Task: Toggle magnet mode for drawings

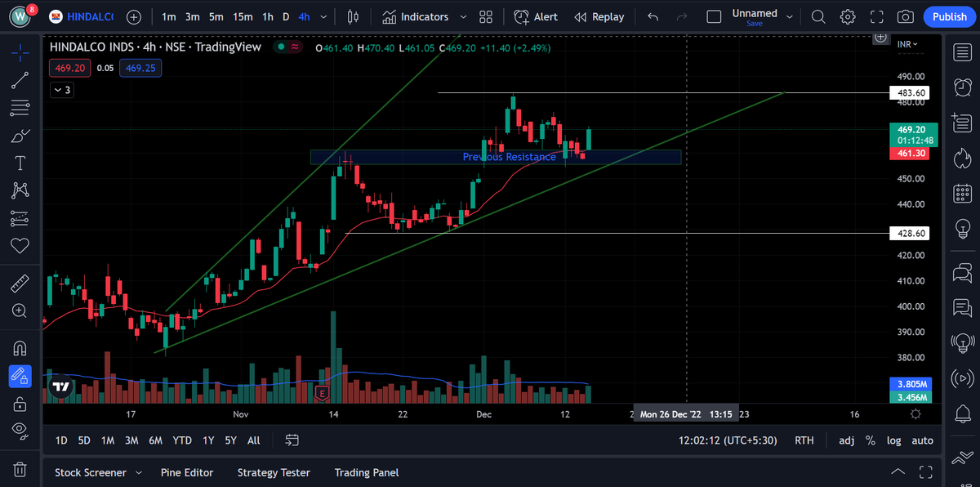Action: click(x=20, y=349)
